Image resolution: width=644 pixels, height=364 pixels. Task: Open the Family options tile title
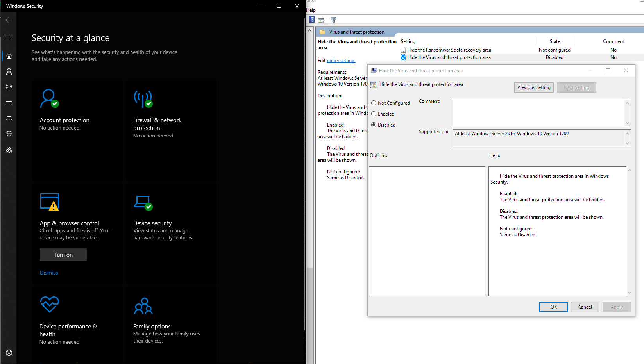tap(152, 327)
